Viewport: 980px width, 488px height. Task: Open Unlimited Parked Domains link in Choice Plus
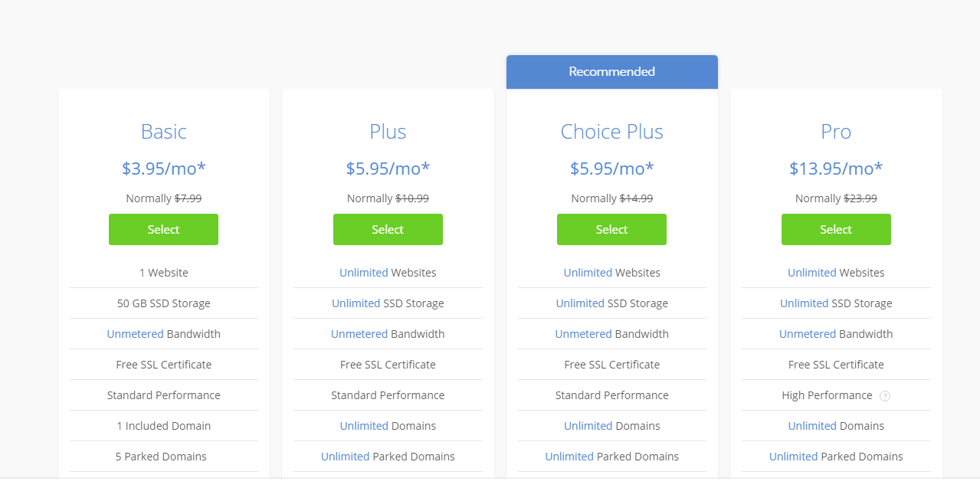pos(569,457)
